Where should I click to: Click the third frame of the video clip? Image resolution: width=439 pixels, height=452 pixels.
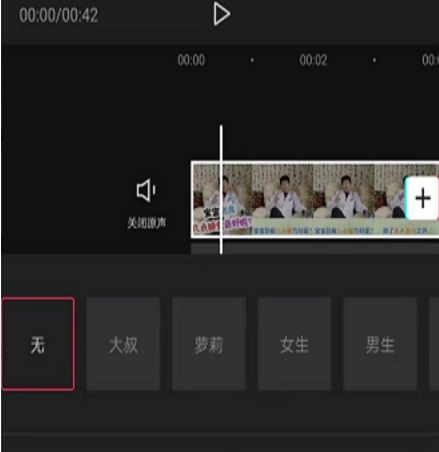click(x=343, y=199)
